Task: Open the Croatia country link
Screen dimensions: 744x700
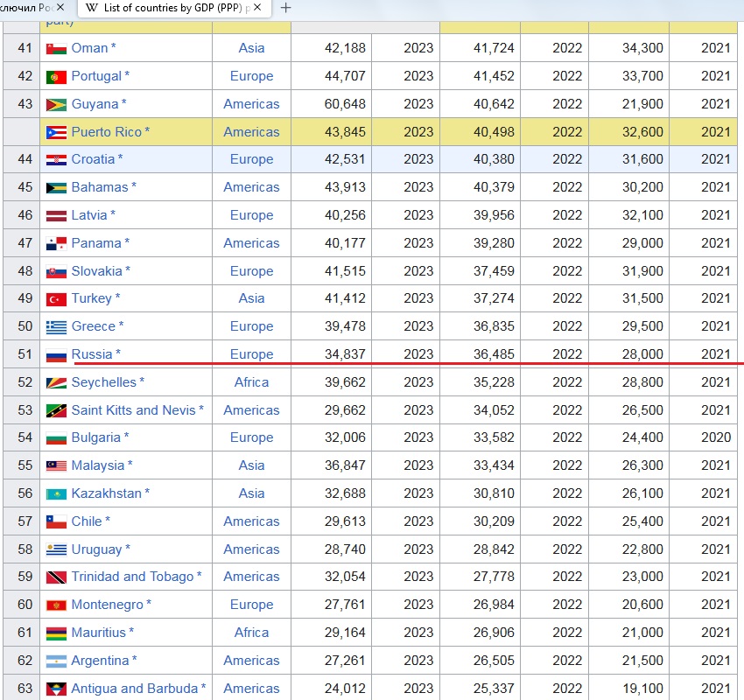Action: [93, 159]
